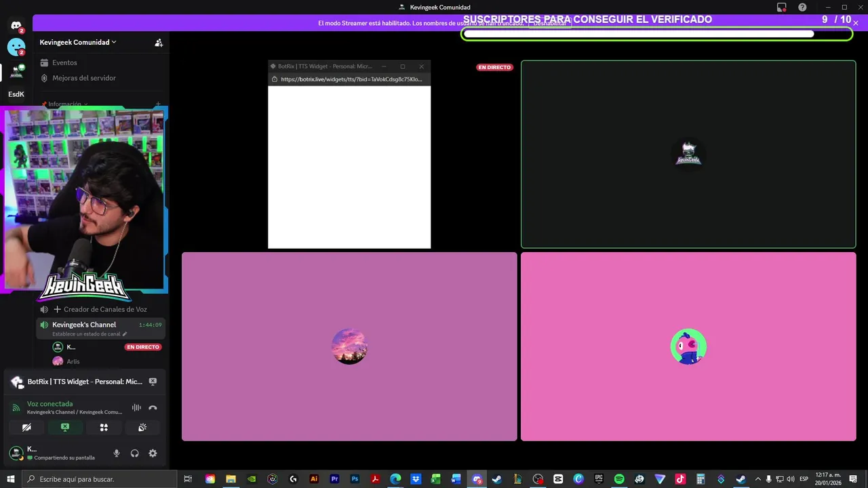
Task: Turn on the camera
Action: click(x=26, y=428)
